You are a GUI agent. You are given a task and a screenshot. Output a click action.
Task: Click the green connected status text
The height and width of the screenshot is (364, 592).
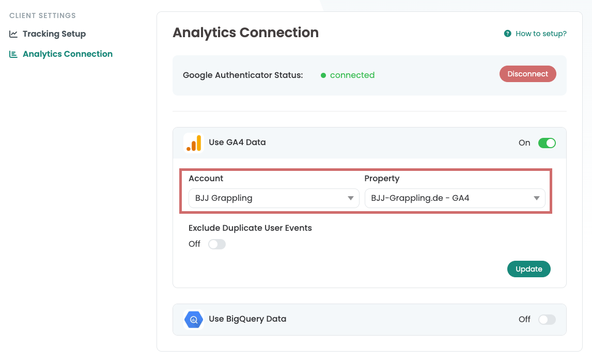pyautogui.click(x=352, y=75)
